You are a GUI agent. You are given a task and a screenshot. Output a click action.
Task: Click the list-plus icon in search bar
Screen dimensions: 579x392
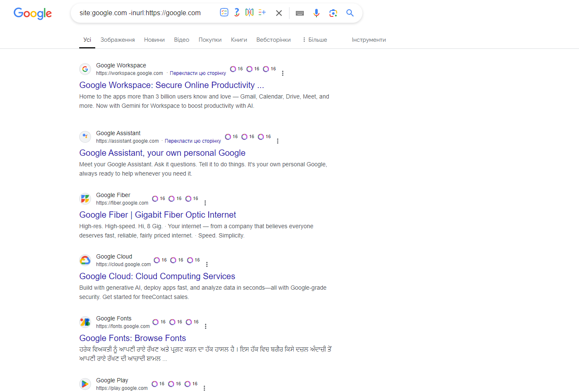(262, 13)
